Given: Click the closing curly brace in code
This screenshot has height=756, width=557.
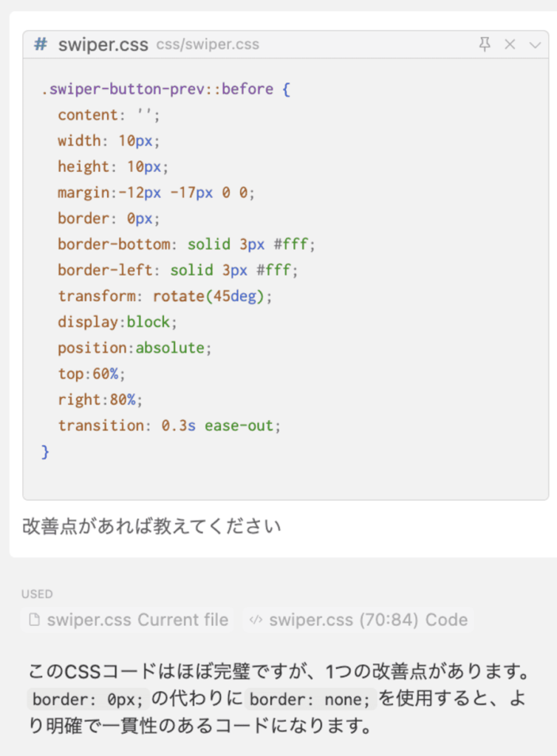Looking at the screenshot, I should coord(45,452).
